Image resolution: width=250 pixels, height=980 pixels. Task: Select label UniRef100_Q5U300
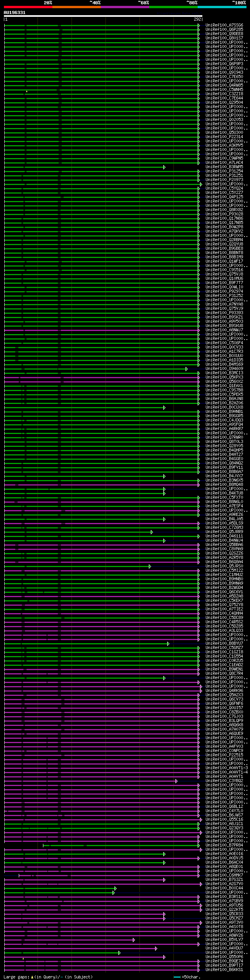point(224,133)
